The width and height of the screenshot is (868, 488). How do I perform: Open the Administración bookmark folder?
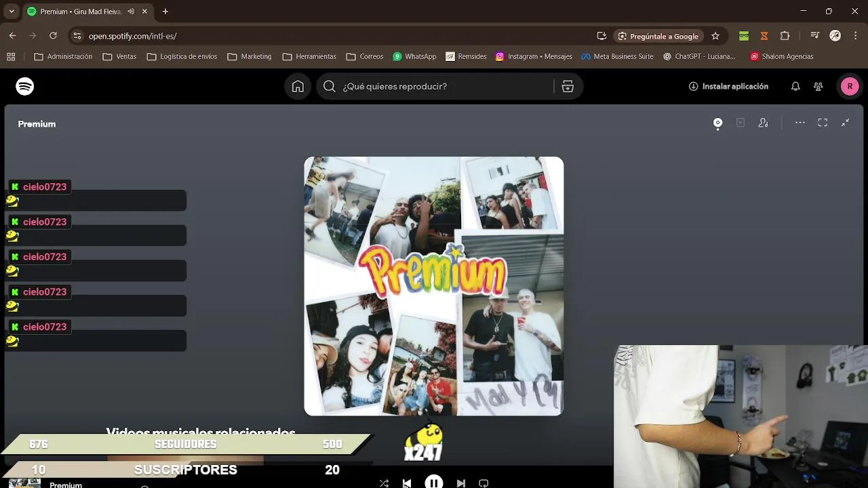pyautogui.click(x=63, y=56)
